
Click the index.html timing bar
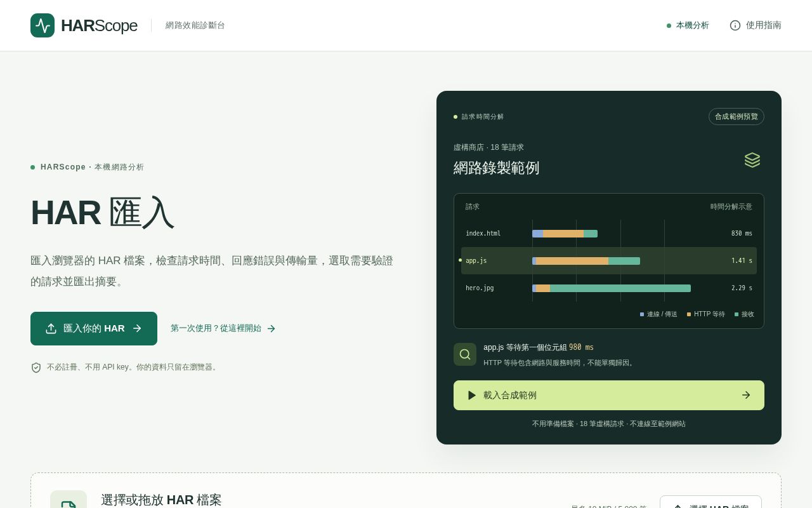[565, 234]
